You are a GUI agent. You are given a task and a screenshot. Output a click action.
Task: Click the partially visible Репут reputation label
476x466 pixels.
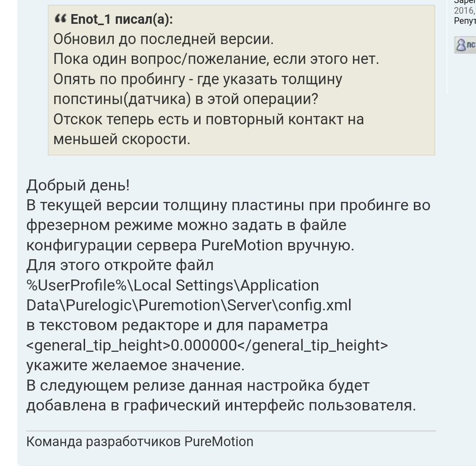(465, 21)
